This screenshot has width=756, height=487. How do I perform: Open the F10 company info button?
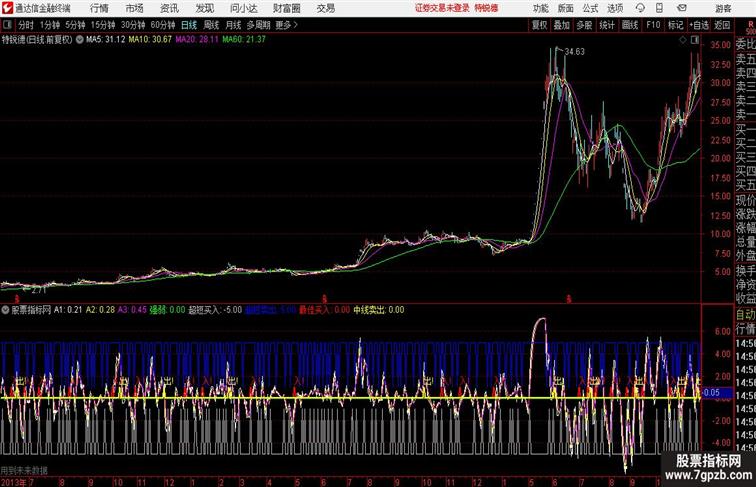coord(653,25)
